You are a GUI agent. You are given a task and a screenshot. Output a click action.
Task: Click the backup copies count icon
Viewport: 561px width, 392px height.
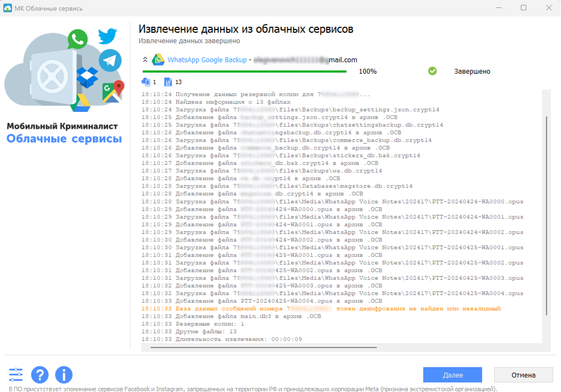point(146,82)
